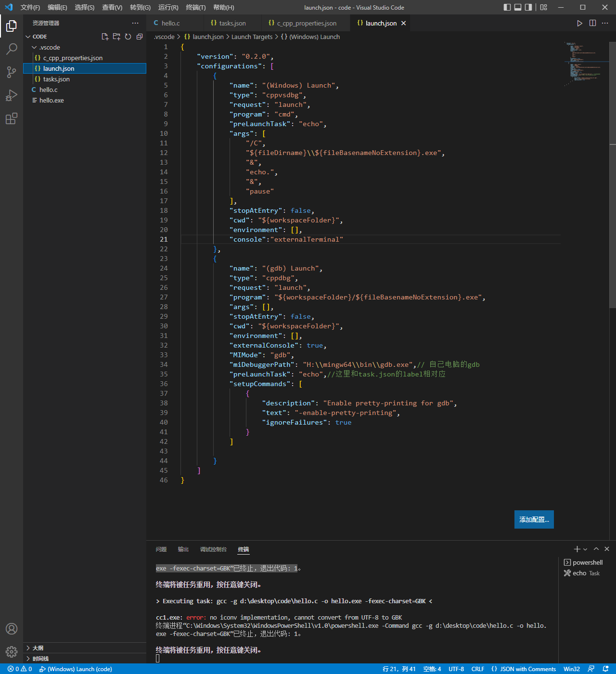The height and width of the screenshot is (674, 616).
Task: Open the Search sidebar
Action: [x=12, y=49]
